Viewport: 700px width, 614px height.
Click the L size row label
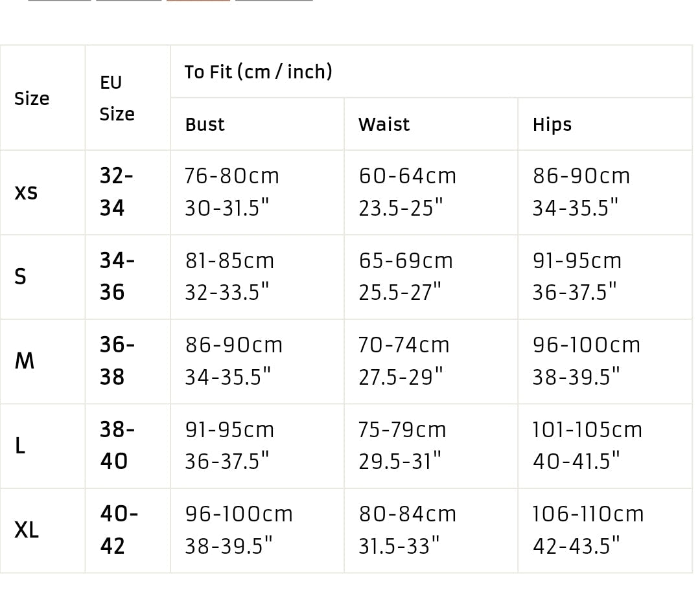(20, 446)
